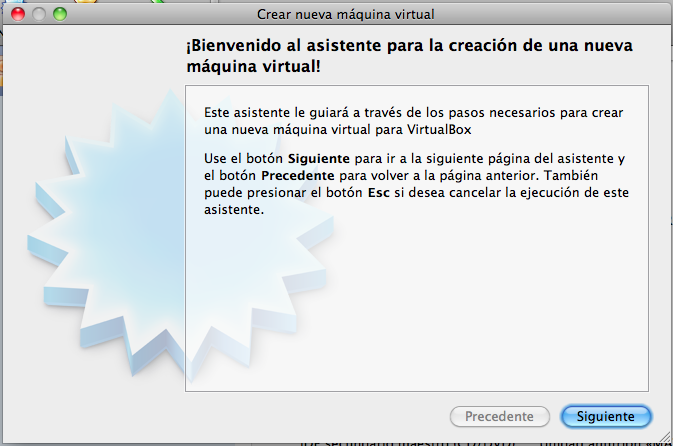
Task: Click the Siguiente button
Action: pyautogui.click(x=606, y=416)
